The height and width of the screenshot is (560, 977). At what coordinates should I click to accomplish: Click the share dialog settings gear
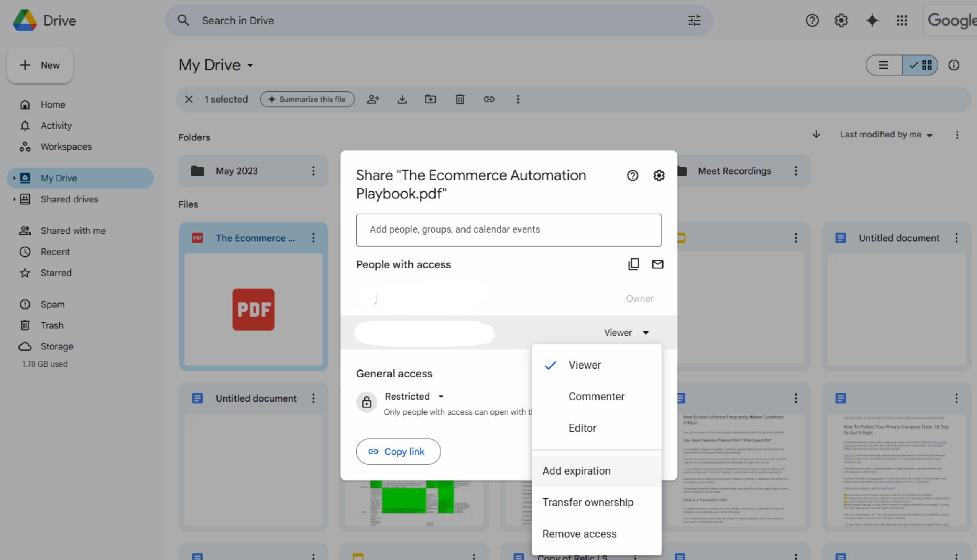tap(659, 176)
